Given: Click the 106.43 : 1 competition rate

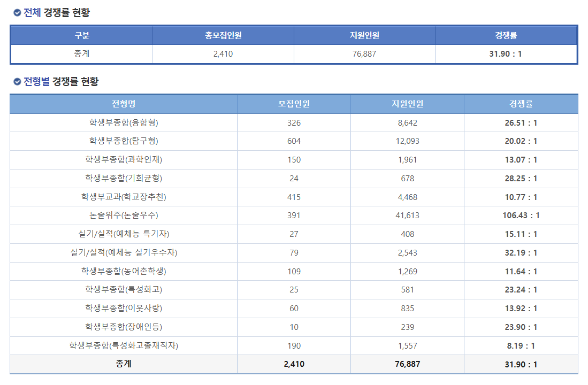Looking at the screenshot, I should 521,215.
